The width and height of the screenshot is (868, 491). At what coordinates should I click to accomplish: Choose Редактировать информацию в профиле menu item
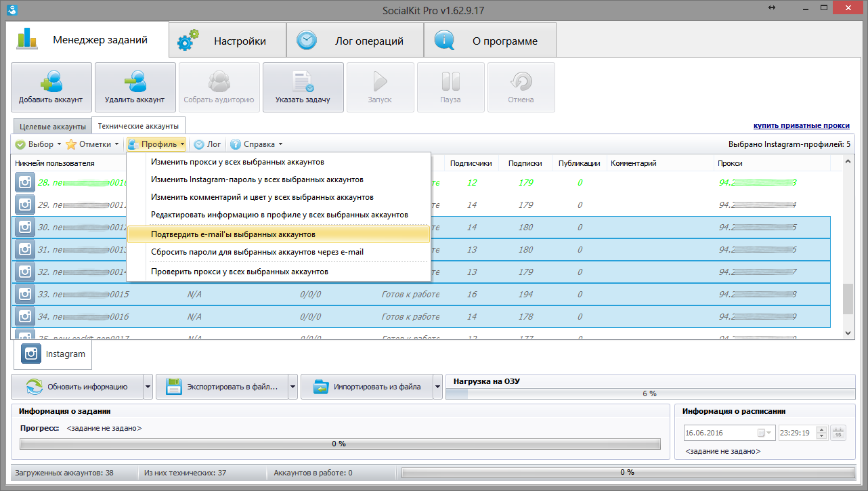point(278,215)
